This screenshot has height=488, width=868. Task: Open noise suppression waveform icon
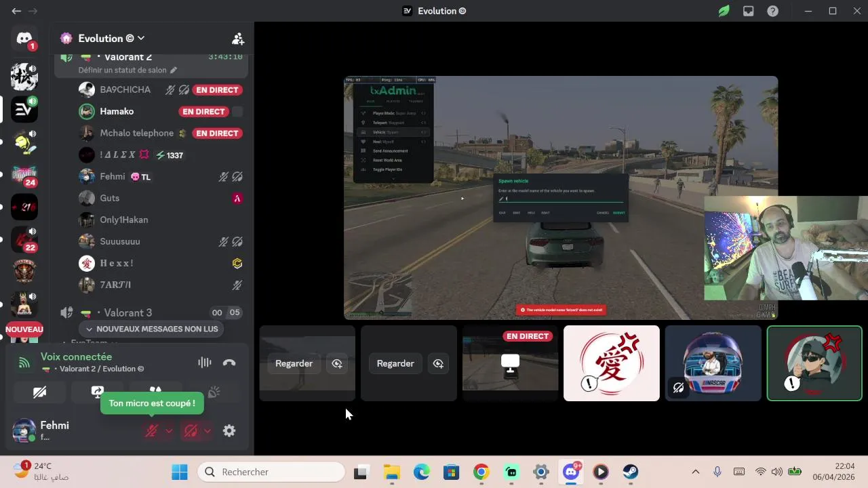pos(204,363)
